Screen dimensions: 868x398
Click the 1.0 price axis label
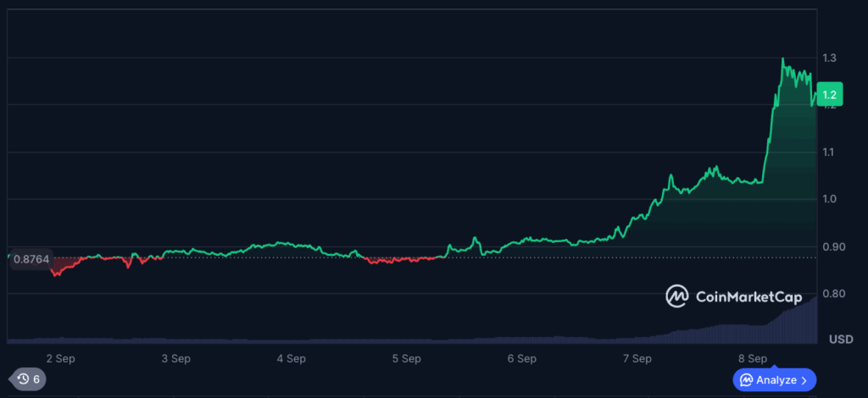(x=829, y=199)
